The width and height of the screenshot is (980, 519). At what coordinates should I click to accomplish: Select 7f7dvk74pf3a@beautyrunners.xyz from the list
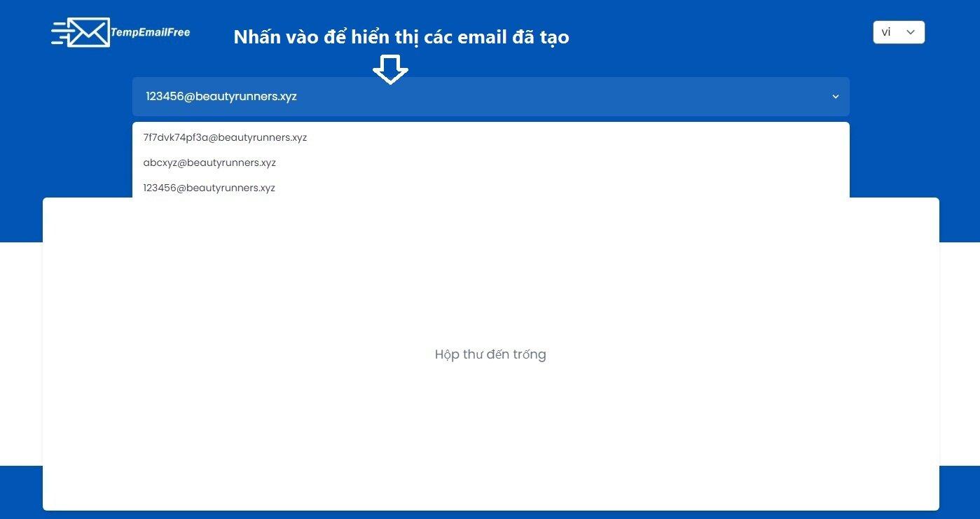[490, 137]
